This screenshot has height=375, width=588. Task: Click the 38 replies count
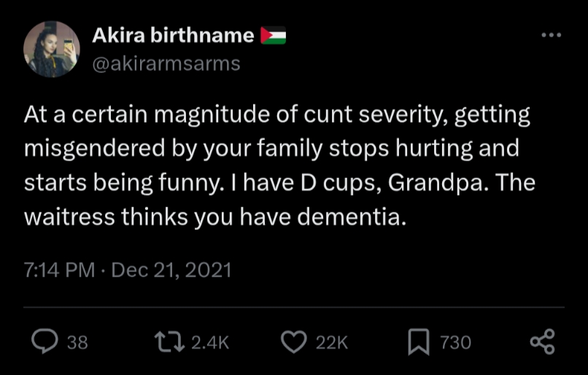[77, 342]
